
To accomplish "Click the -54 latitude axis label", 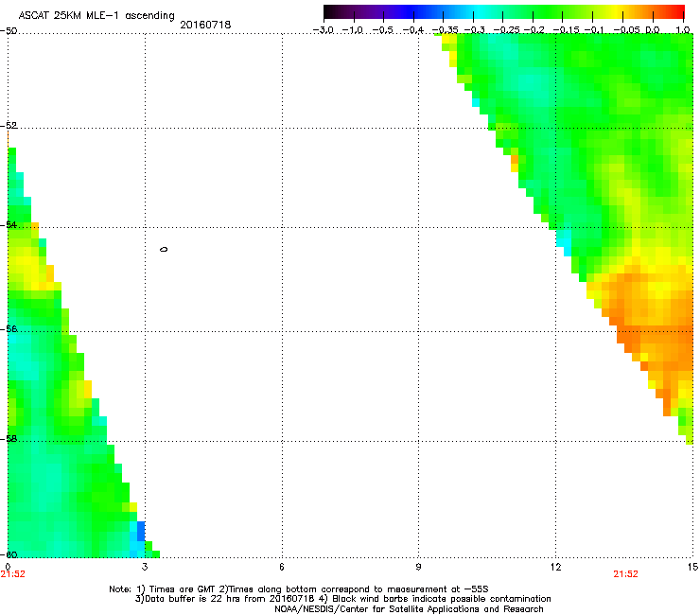I will tap(9, 224).
